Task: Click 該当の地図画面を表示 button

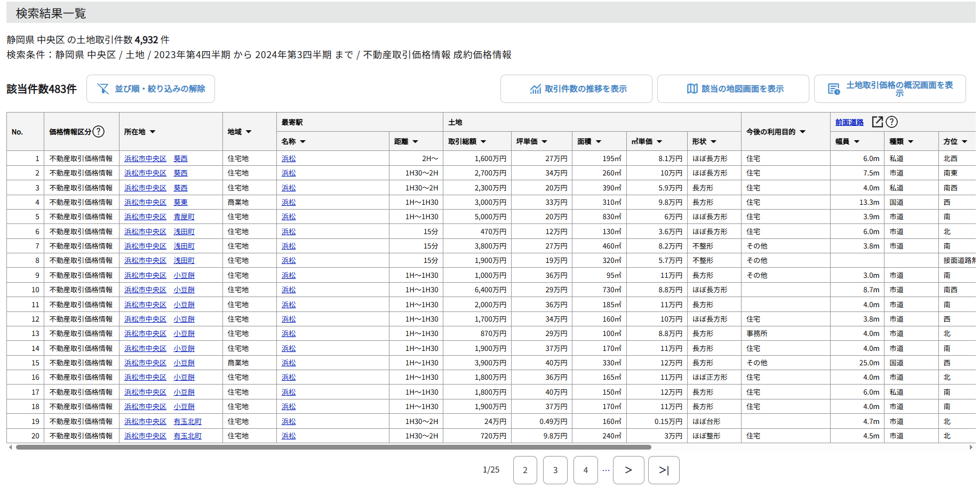Action: pos(733,89)
